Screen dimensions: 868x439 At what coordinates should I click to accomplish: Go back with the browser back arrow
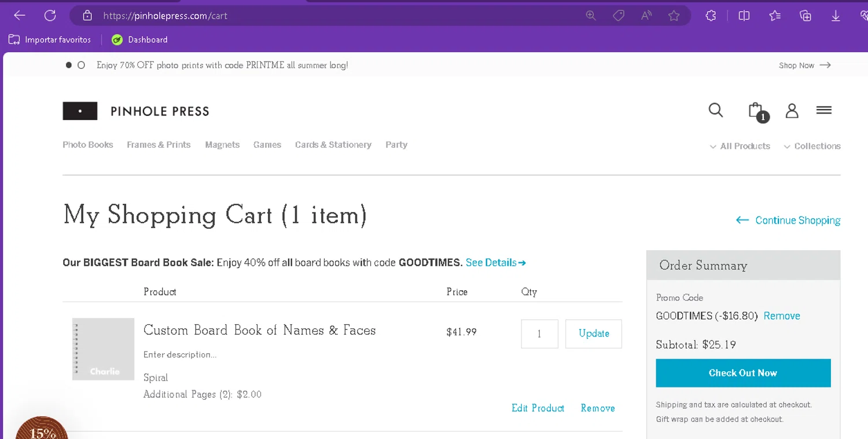point(20,16)
